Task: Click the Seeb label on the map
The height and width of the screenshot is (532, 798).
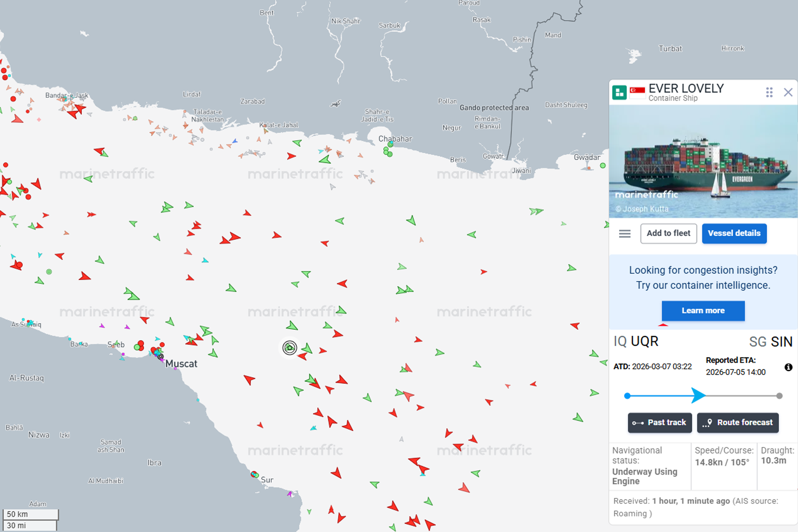Action: click(116, 344)
